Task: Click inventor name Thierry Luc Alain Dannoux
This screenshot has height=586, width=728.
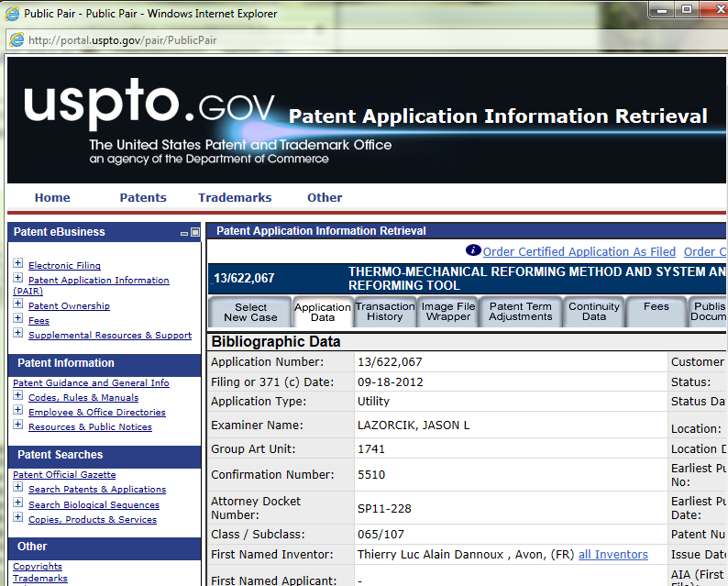Action: [430, 555]
